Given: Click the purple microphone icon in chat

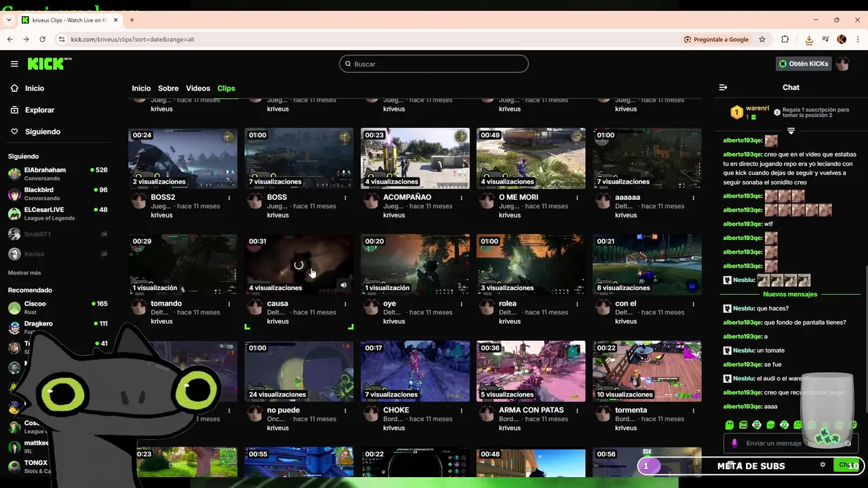Looking at the screenshot, I should point(734,443).
